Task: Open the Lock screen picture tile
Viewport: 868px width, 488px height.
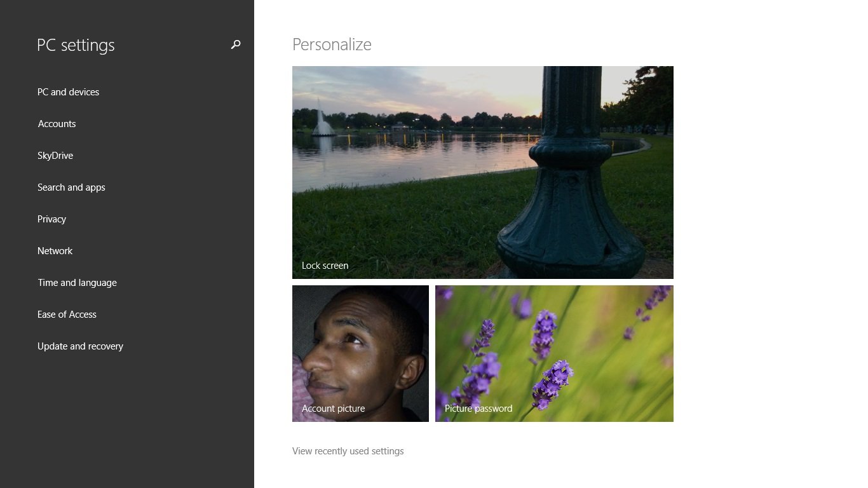Action: 483,172
